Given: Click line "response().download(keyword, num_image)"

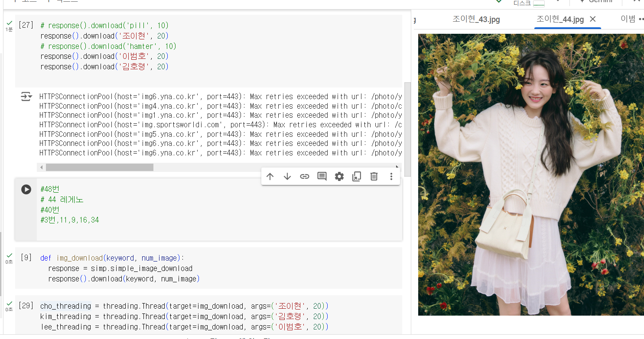Looking at the screenshot, I should (124, 279).
